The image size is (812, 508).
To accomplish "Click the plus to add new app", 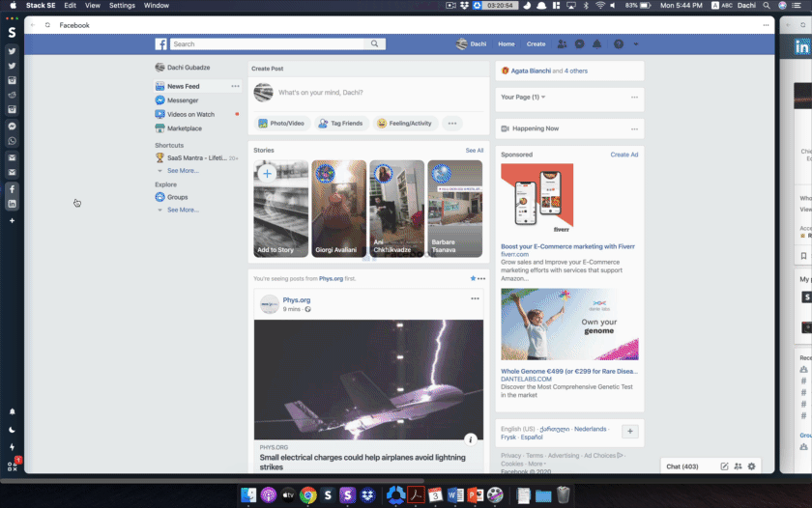I will 12,221.
